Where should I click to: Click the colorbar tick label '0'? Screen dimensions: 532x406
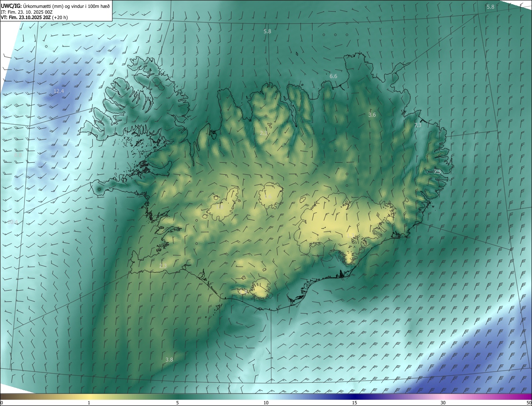(x=1, y=403)
